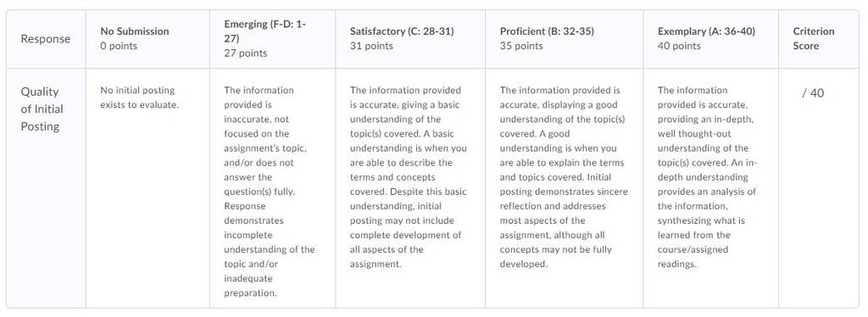Select the Emerging (F-D: 1-27) level header
The width and height of the screenshot is (868, 317).
[272, 39]
